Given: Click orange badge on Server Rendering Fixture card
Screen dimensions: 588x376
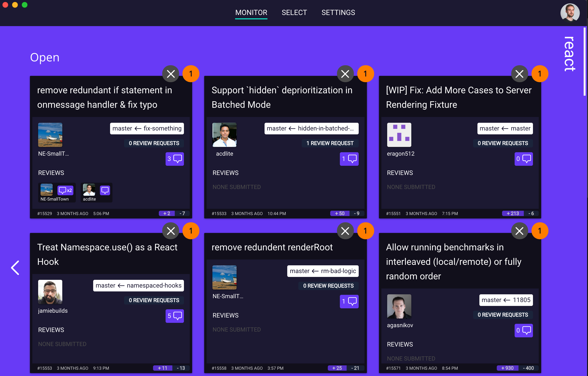Looking at the screenshot, I should [539, 74].
